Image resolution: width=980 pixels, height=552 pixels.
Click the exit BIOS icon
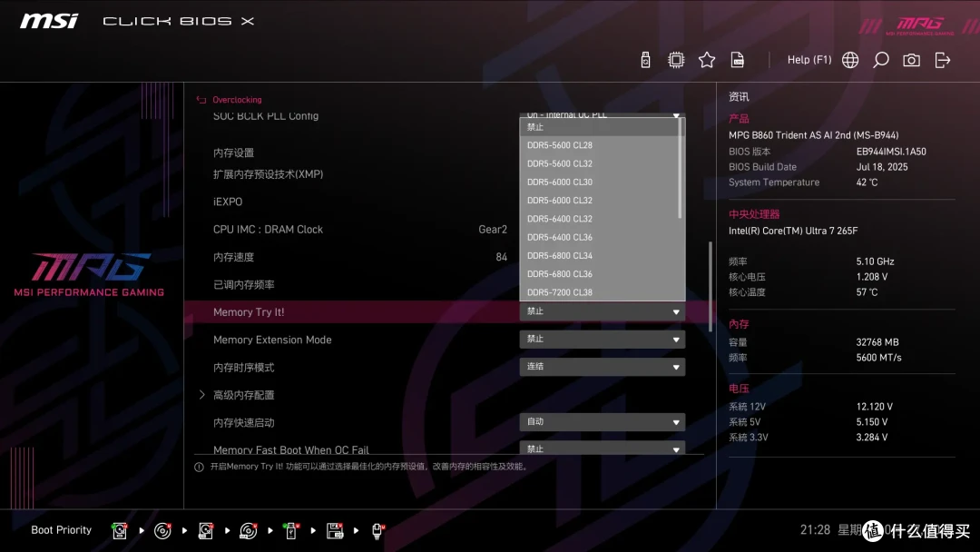[943, 60]
